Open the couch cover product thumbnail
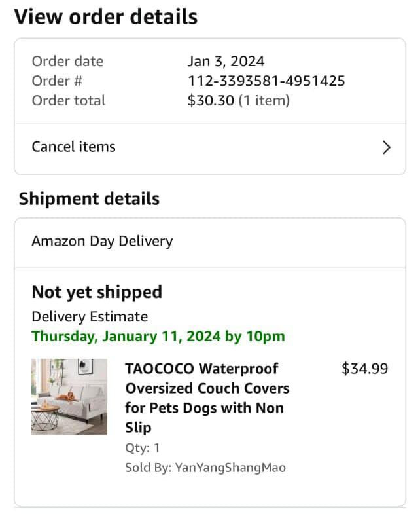 tap(69, 396)
